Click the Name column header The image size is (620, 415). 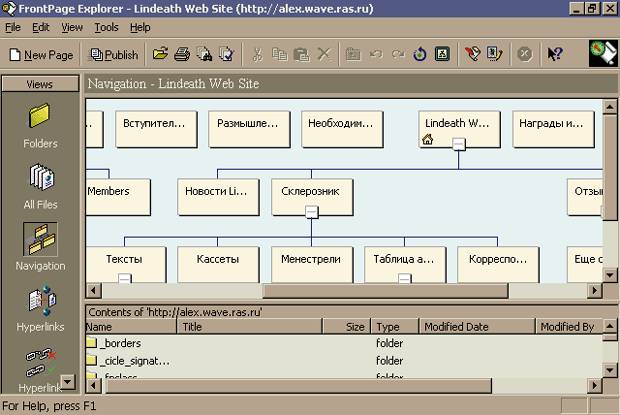[x=131, y=327]
